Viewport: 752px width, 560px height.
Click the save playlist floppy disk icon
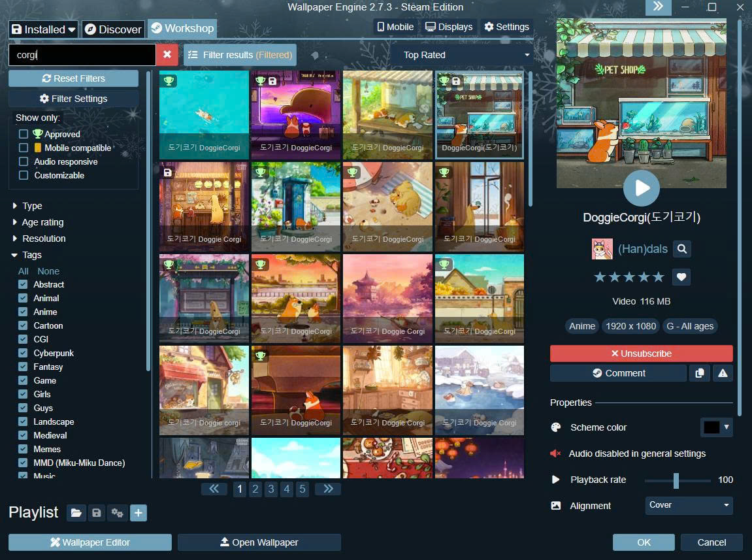[x=97, y=513]
